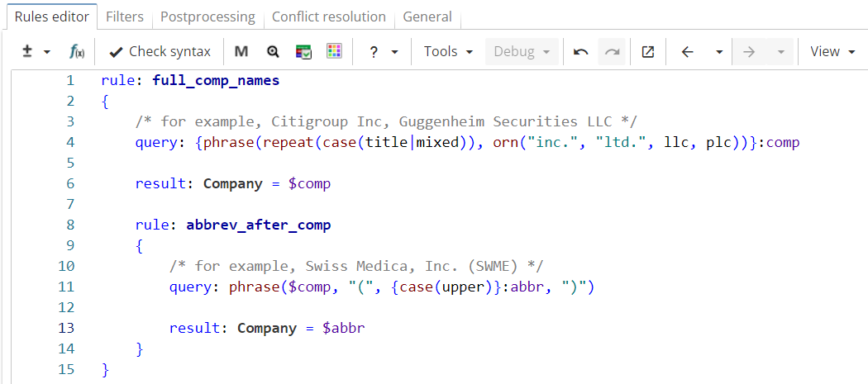
Task: Navigate back with left arrow
Action: pos(688,51)
